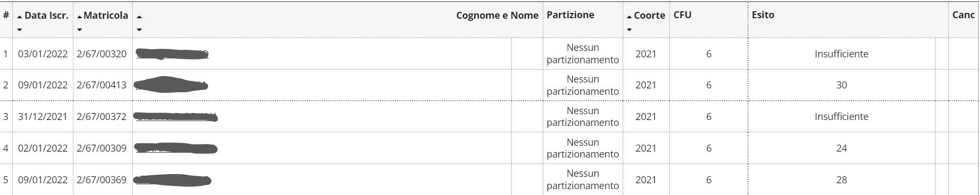Sort Data Iscr. ascending with up arrow
Viewport: 980px width, 195px height.
click(x=20, y=17)
